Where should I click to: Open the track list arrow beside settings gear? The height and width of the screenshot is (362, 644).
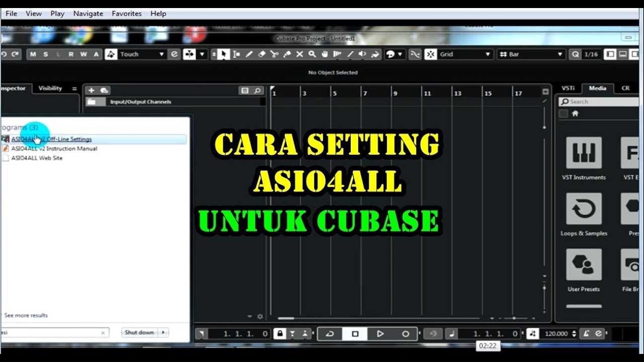(x=250, y=317)
